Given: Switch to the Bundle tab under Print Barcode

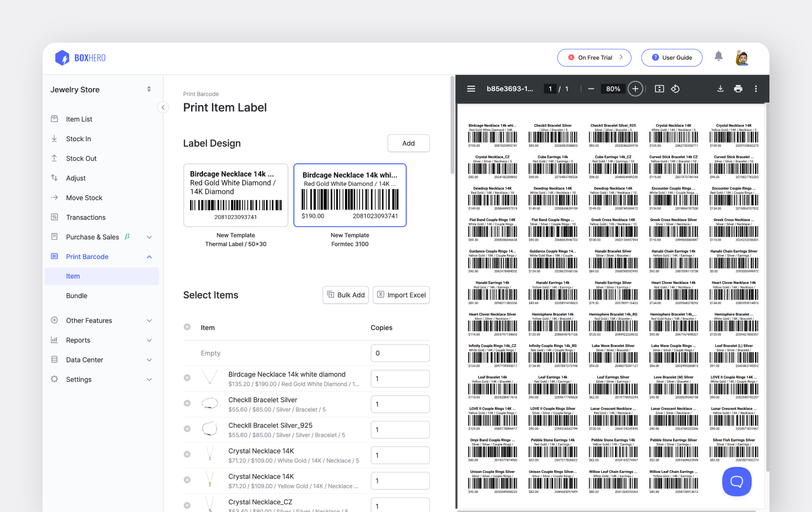Looking at the screenshot, I should [x=77, y=296].
